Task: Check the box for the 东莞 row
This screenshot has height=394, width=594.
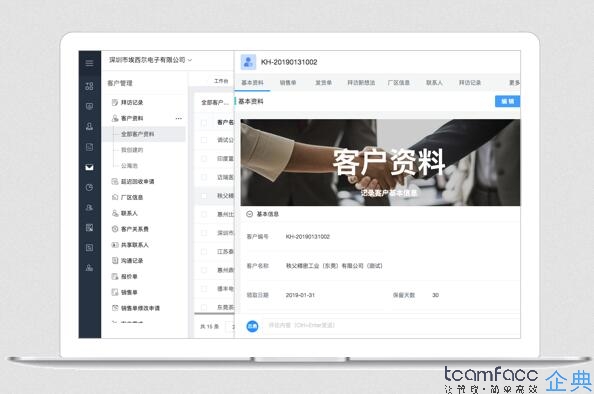Action: pyautogui.click(x=204, y=307)
